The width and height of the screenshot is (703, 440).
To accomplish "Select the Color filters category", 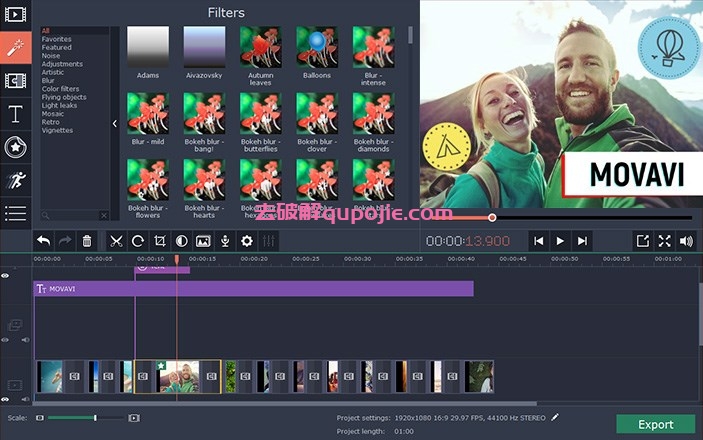I will click(61, 89).
